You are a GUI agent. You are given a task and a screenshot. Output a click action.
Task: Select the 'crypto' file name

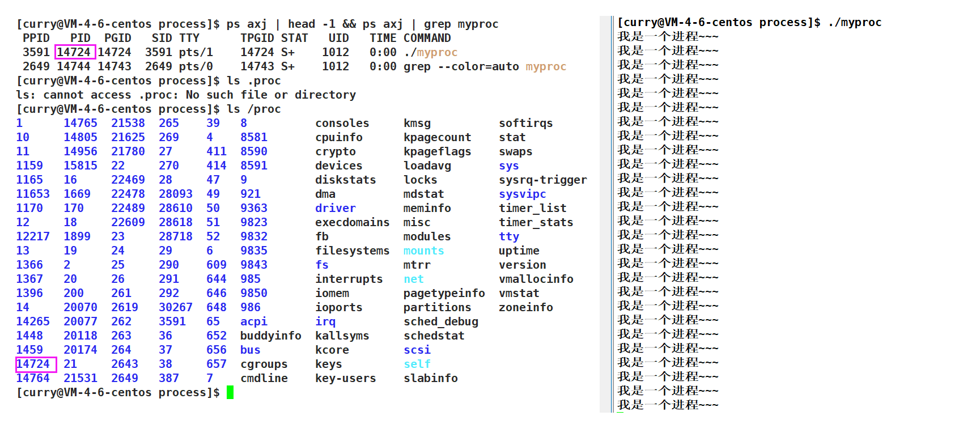[336, 152]
